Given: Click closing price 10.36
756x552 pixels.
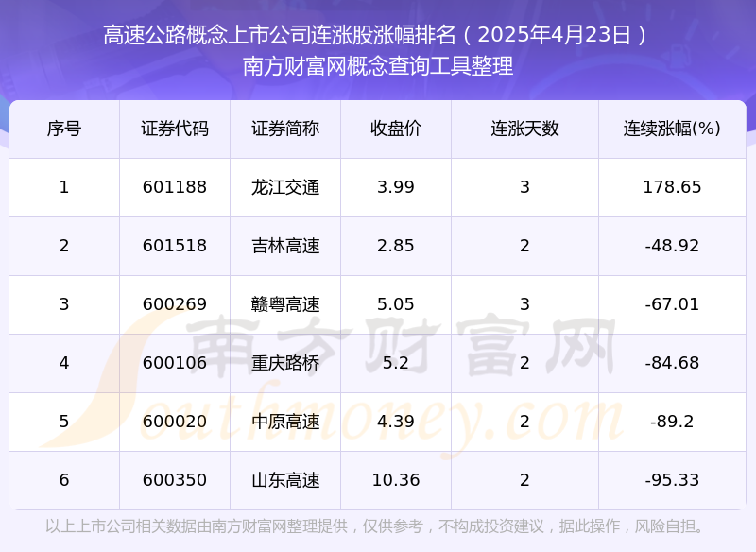Looking at the screenshot, I should pyautogui.click(x=396, y=480).
